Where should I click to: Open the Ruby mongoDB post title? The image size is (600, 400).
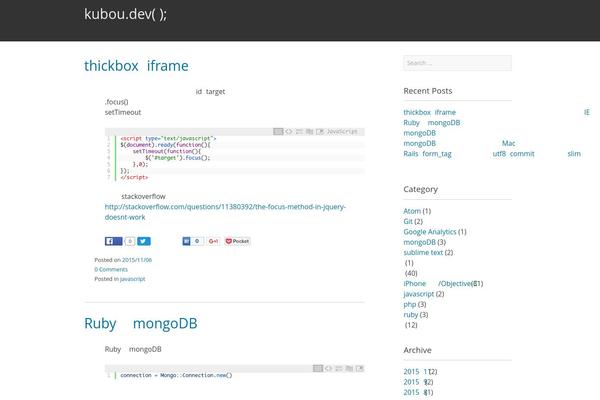[x=141, y=323]
